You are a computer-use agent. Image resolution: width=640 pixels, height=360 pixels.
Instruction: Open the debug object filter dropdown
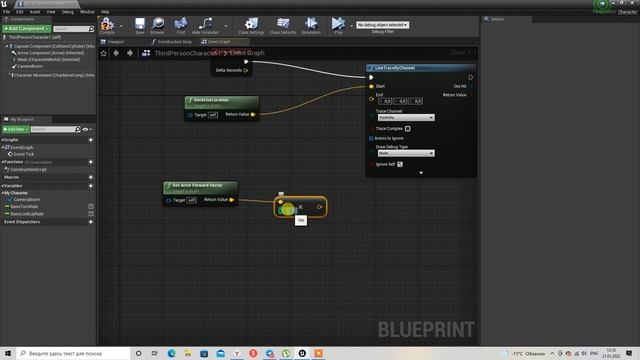click(x=382, y=25)
